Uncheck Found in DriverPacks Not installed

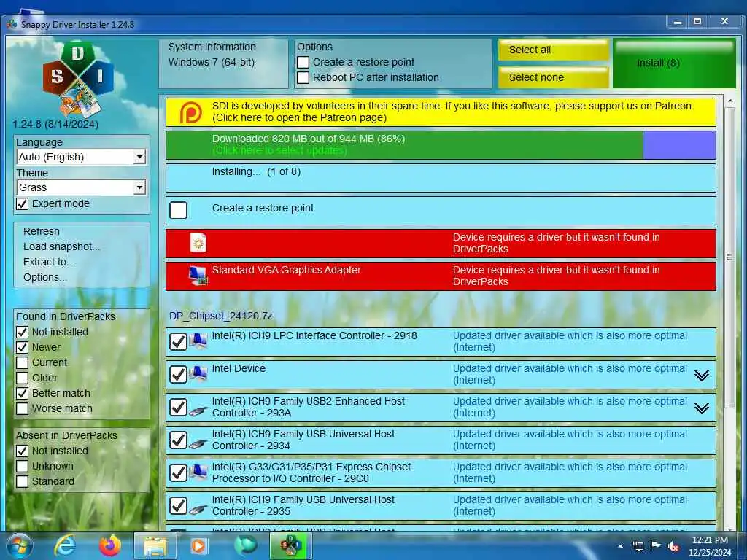click(23, 332)
